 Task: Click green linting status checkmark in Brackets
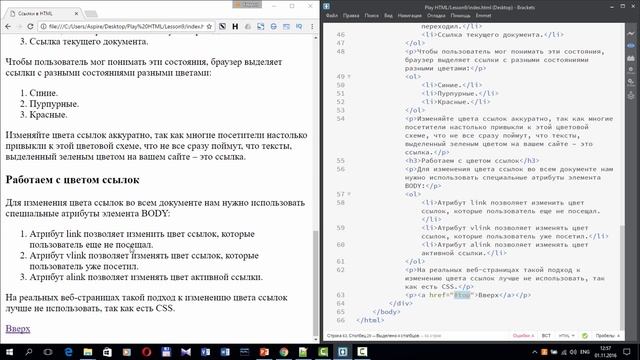click(585, 336)
